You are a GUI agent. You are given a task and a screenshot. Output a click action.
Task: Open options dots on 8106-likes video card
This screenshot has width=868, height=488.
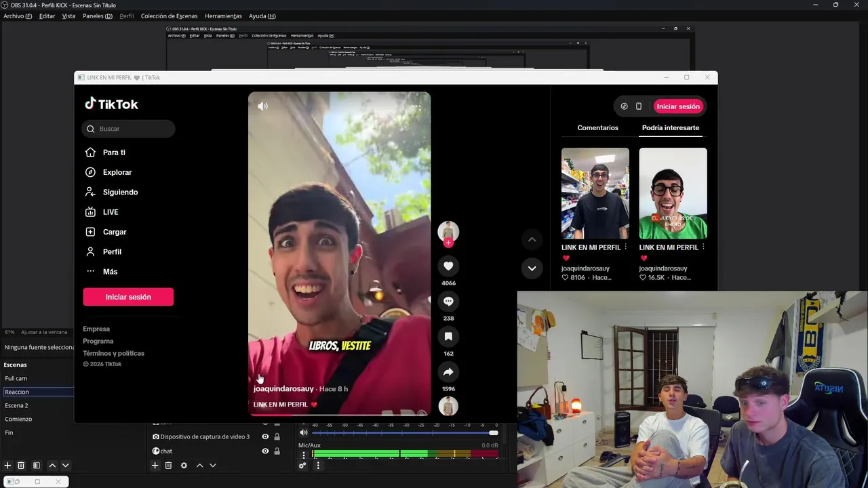tap(625, 247)
